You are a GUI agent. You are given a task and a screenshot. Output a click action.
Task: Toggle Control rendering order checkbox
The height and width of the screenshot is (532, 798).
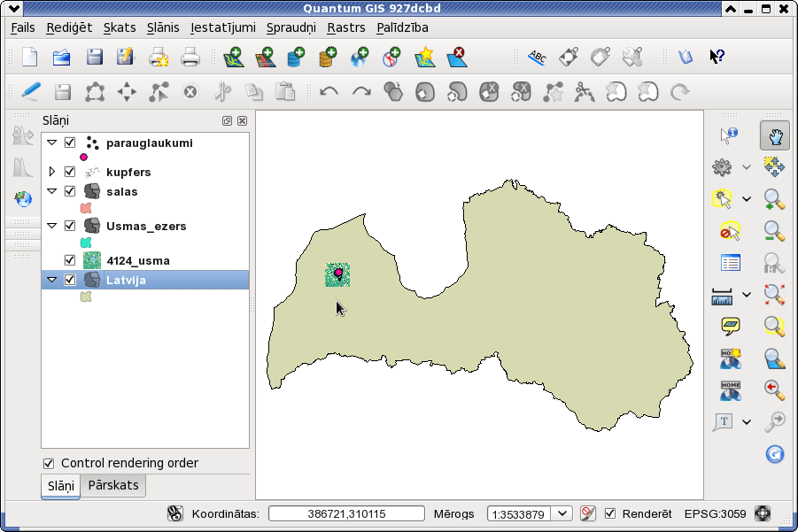point(49,463)
